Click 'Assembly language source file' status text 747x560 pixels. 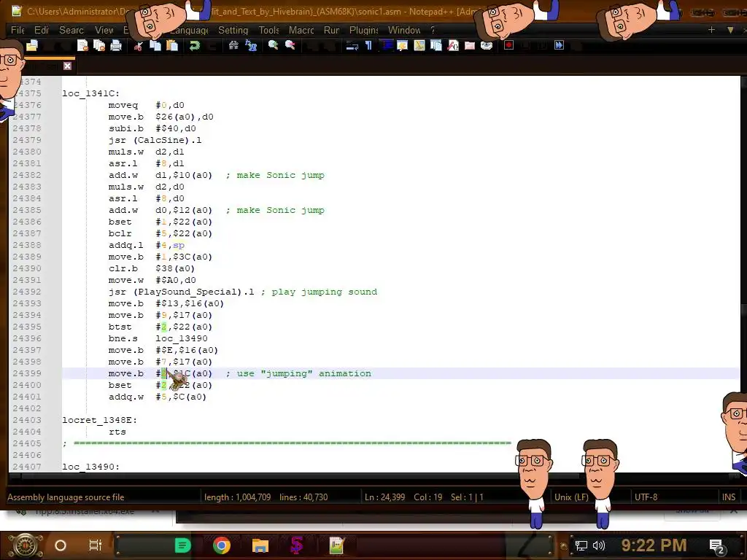pos(66,497)
